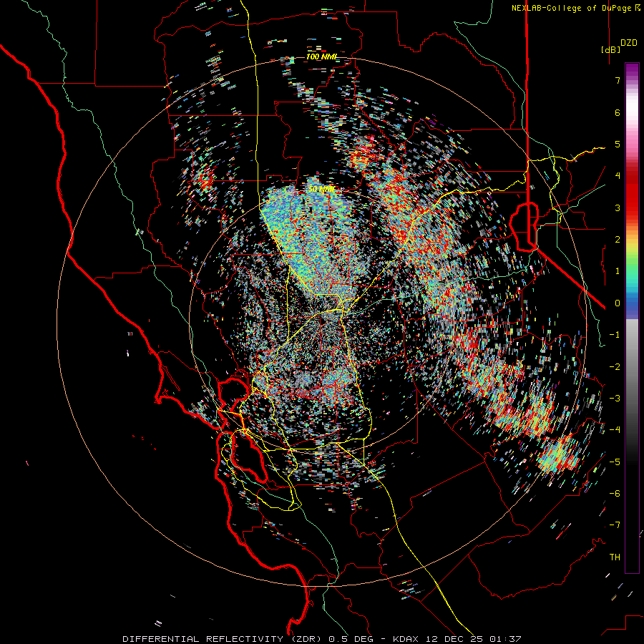The height and width of the screenshot is (644, 644).
Task: Click the vertical ZDR color scale bar
Action: [632, 318]
